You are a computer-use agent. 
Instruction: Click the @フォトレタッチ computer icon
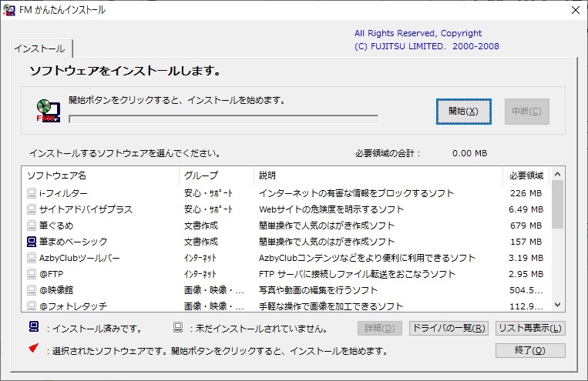click(x=32, y=306)
